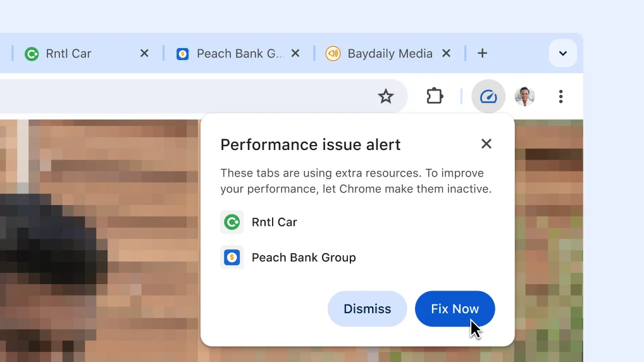Click the Performance speedometer toolbar icon
Image resolution: width=644 pixels, height=362 pixels.
click(x=488, y=97)
